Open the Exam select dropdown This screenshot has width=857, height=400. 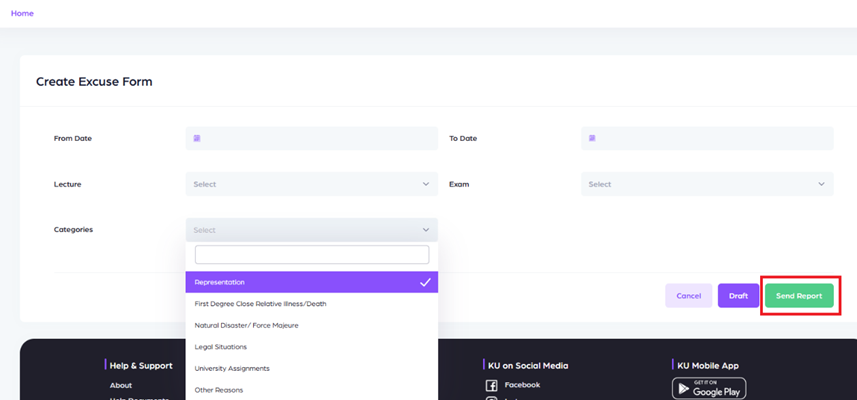[x=706, y=184]
